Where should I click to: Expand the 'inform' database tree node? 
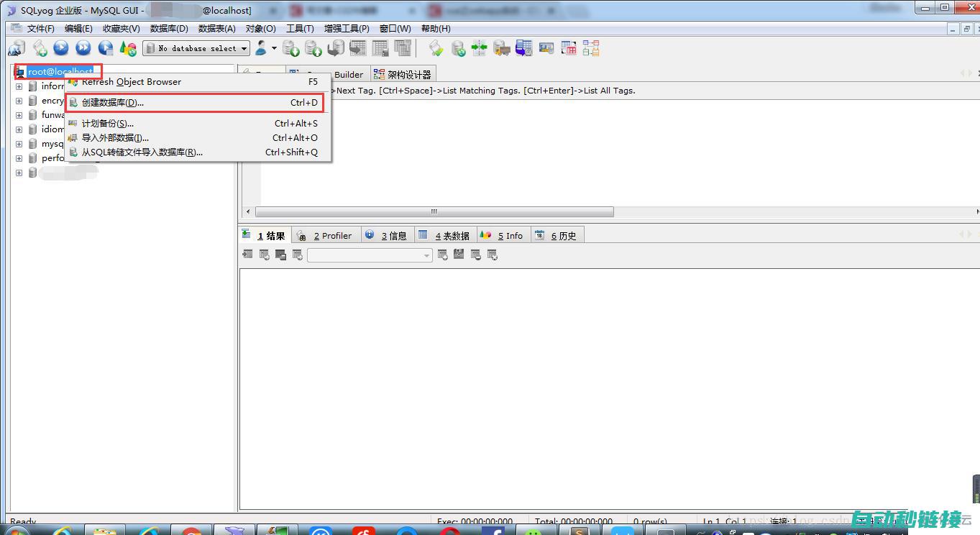pos(19,86)
